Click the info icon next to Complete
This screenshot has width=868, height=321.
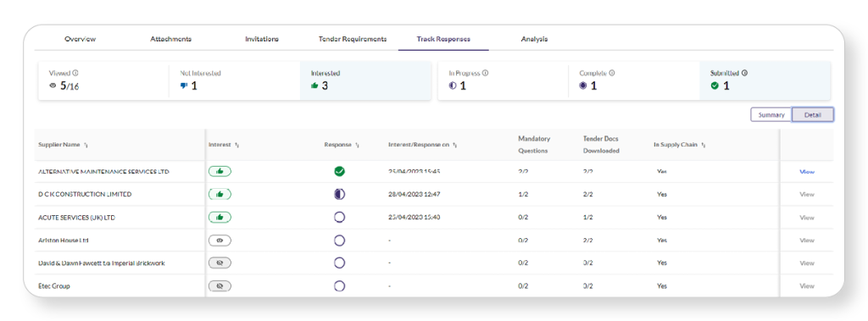tap(612, 73)
